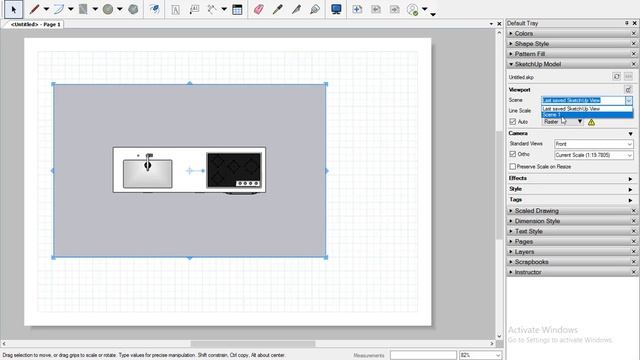Viewport: 640px width, 360px height.
Task: Open the Rectangle tool dropdown arrow
Action: (95, 9)
